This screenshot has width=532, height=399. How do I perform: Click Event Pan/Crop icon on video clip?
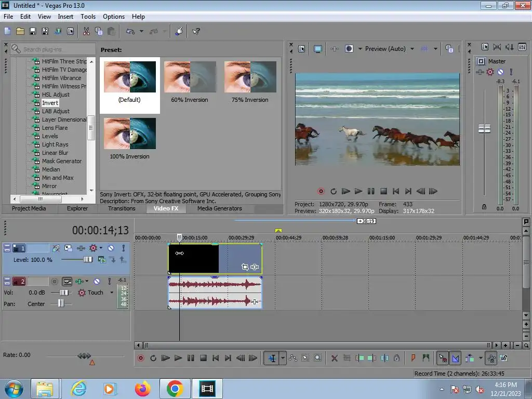pyautogui.click(x=245, y=267)
